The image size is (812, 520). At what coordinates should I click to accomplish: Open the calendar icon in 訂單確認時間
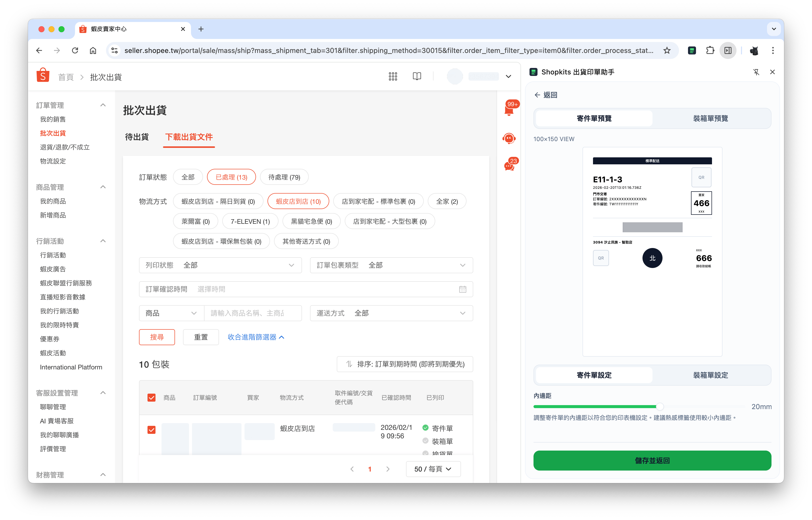(462, 289)
